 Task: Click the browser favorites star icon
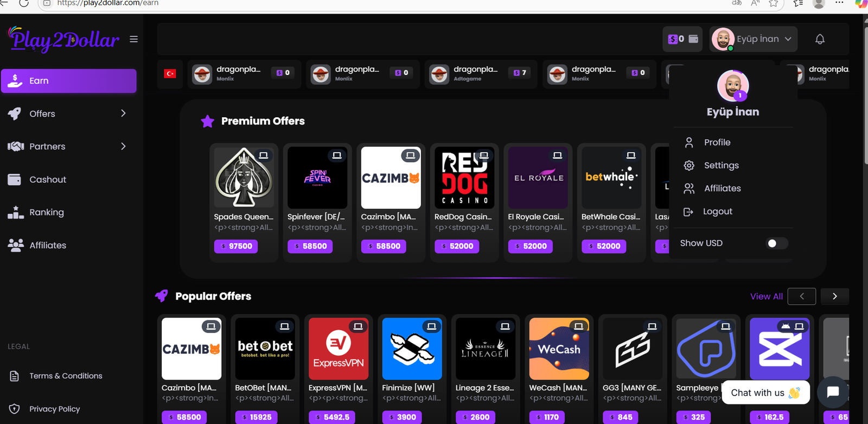click(774, 3)
